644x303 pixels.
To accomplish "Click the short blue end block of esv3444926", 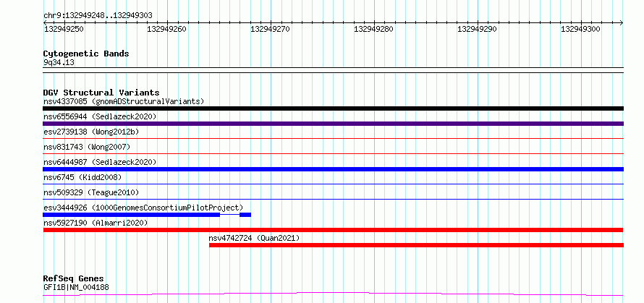I will point(245,215).
